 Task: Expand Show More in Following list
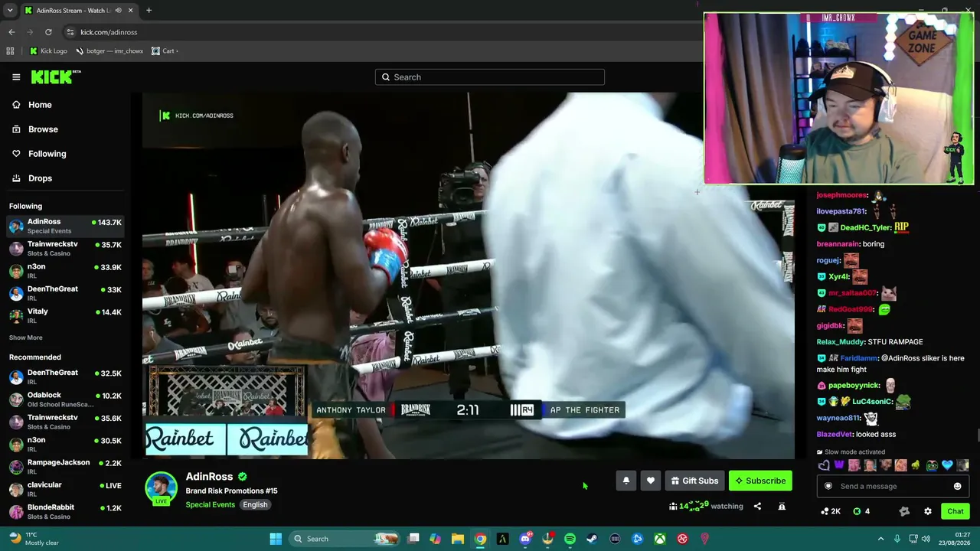26,337
